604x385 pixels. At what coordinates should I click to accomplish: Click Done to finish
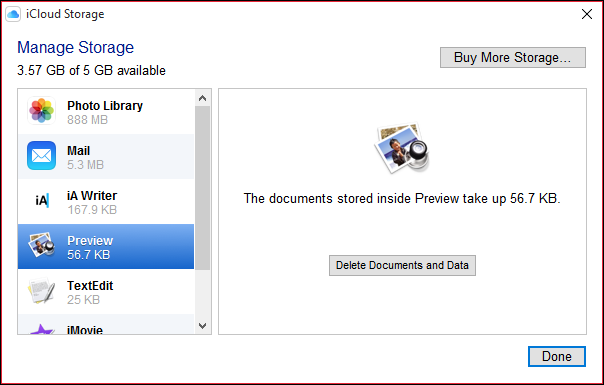557,356
